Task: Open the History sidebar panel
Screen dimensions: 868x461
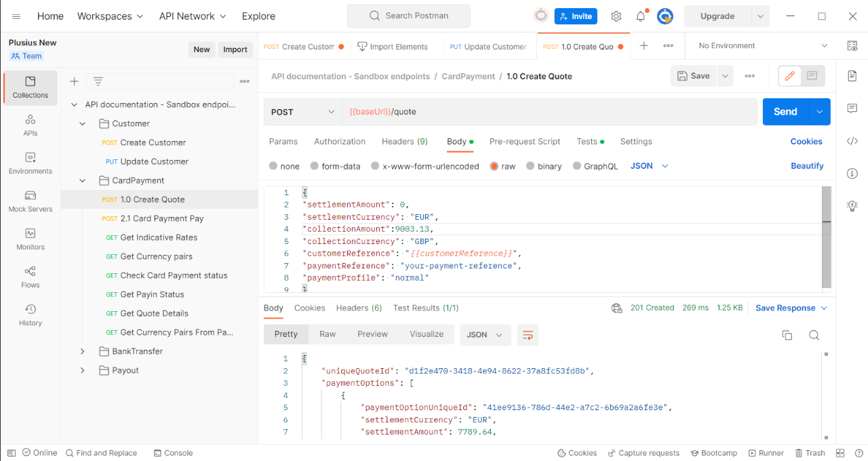Action: click(x=31, y=315)
